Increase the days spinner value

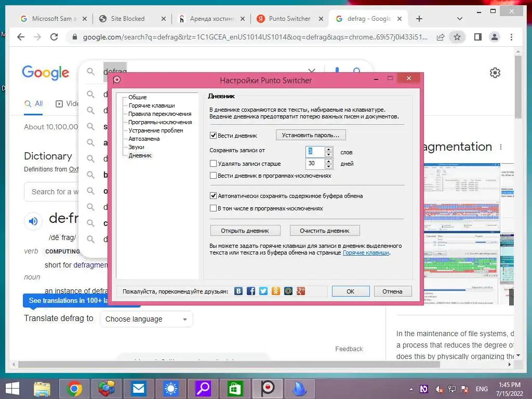pyautogui.click(x=328, y=161)
